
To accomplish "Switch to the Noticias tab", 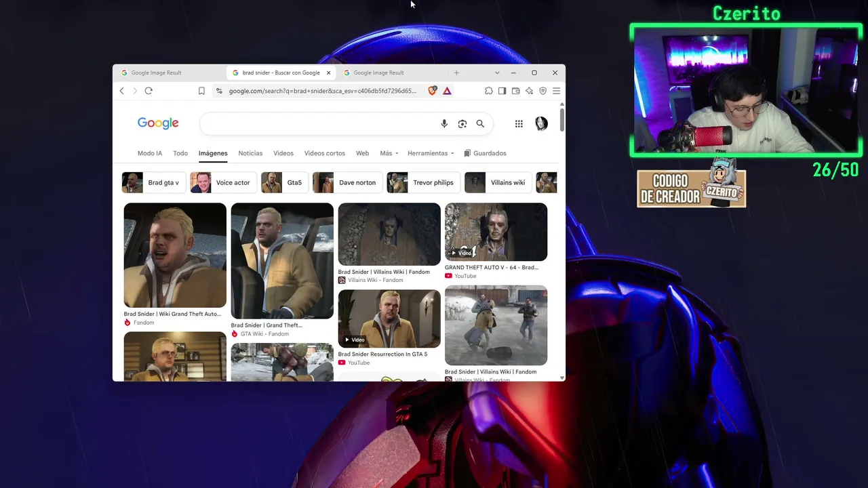I will 250,153.
